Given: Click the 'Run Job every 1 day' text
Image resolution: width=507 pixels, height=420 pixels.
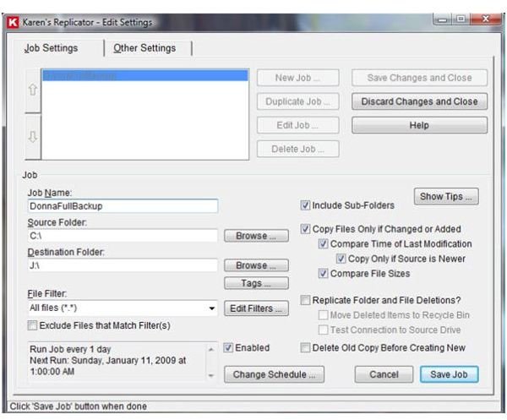Looking at the screenshot, I should pyautogui.click(x=70, y=350).
